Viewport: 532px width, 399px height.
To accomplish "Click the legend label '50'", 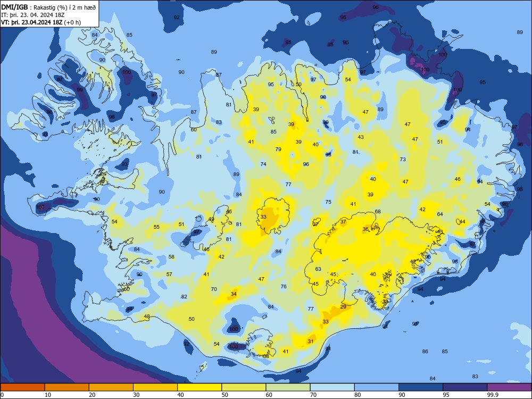I will coord(225,395).
